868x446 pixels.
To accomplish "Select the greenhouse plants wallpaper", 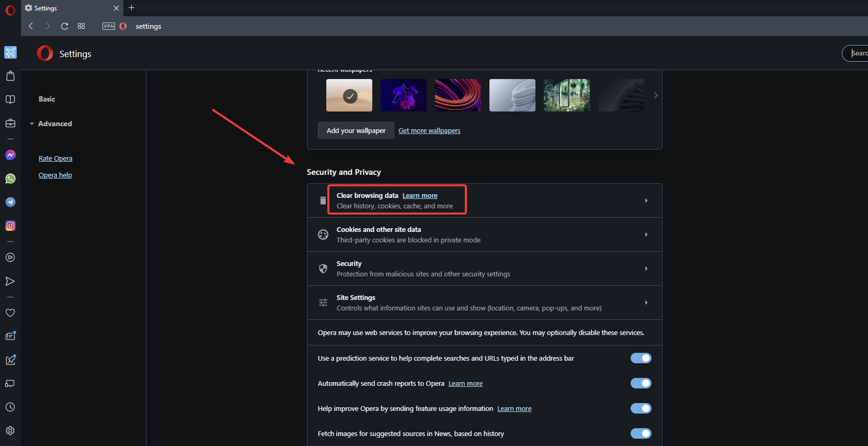I will [x=567, y=95].
